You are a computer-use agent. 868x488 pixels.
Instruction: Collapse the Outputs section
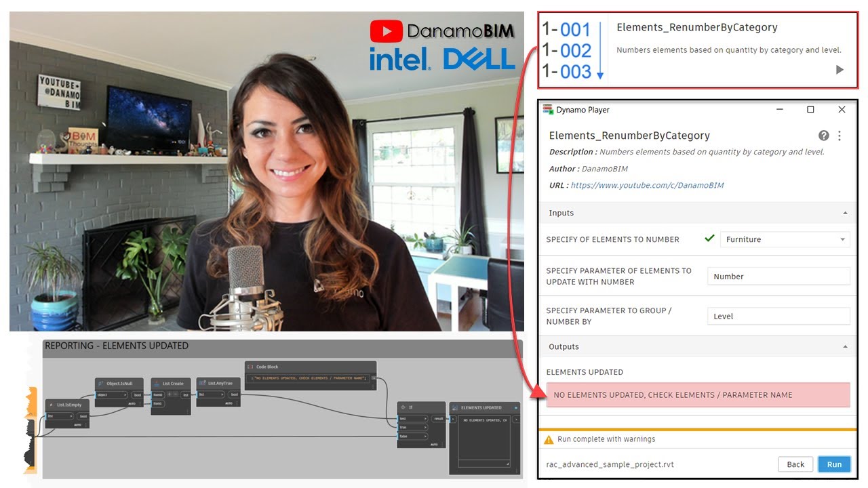pos(845,346)
